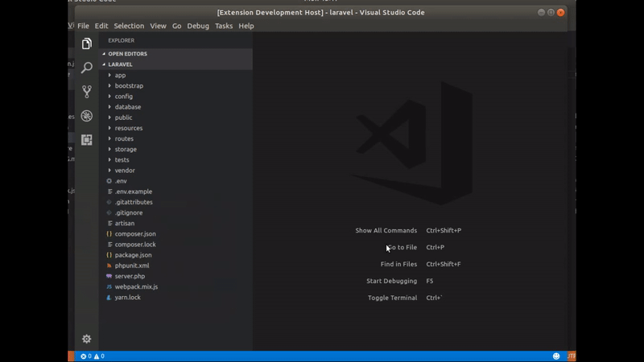This screenshot has width=644, height=362.
Task: Expand the routes folder
Action: (109, 138)
